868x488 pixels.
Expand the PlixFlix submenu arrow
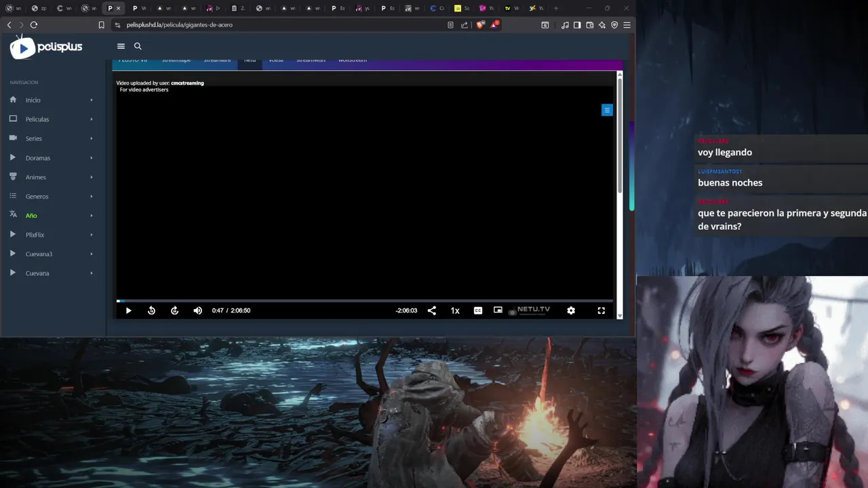tap(92, 235)
